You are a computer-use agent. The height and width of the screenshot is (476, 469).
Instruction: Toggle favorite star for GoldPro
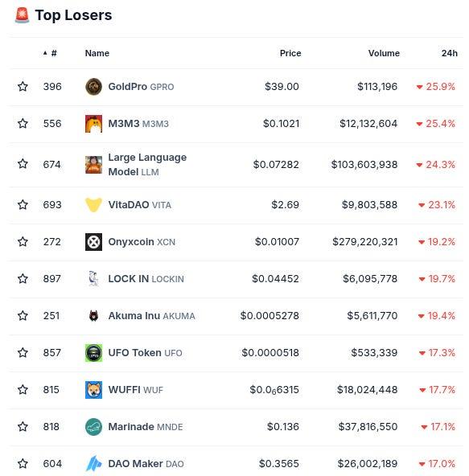pos(23,87)
